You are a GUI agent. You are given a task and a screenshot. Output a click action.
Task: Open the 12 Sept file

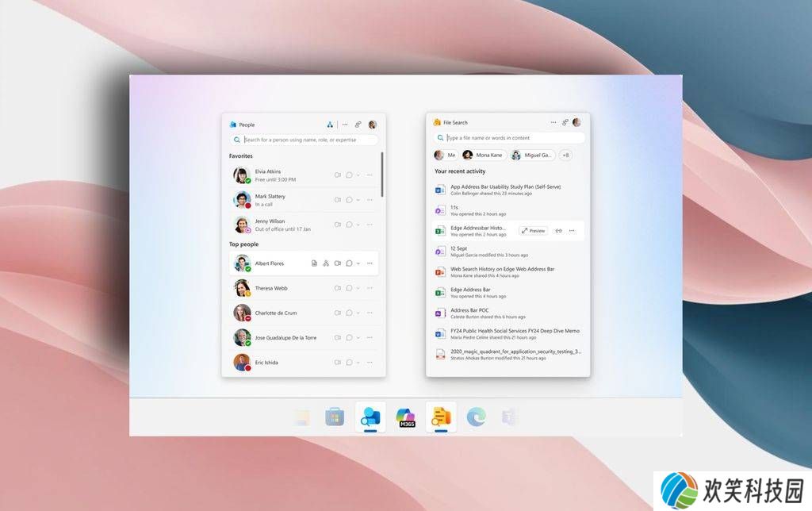pyautogui.click(x=508, y=252)
